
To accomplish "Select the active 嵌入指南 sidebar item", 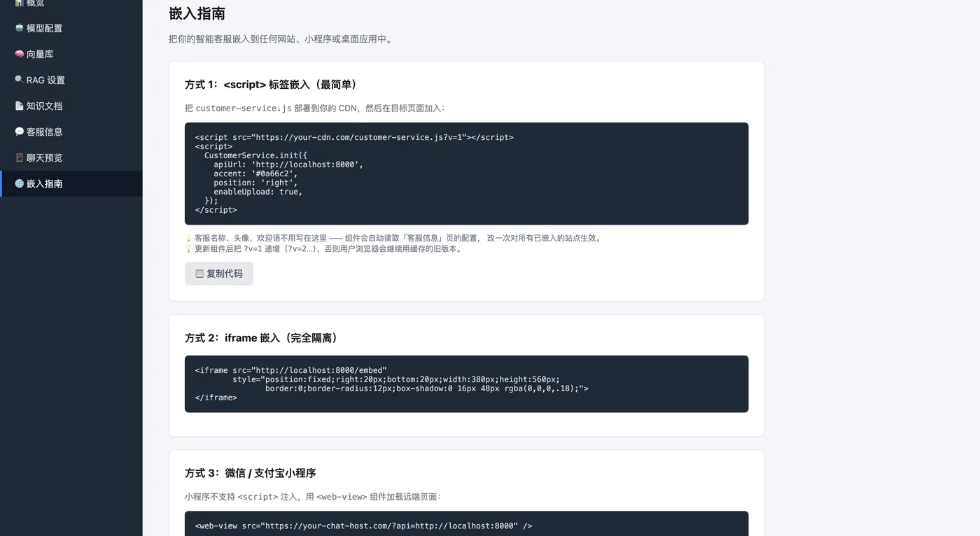I will pyautogui.click(x=71, y=183).
